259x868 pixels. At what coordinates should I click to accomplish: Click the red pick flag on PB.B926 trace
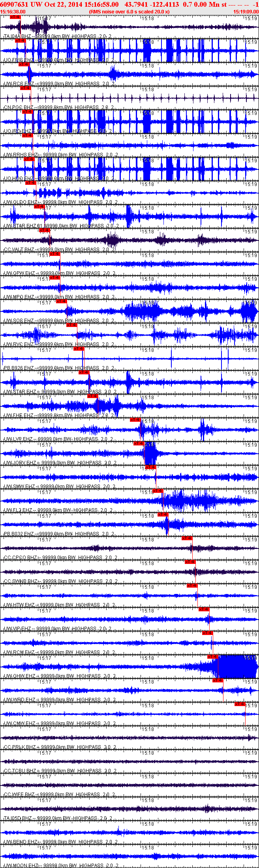[x=79, y=349]
